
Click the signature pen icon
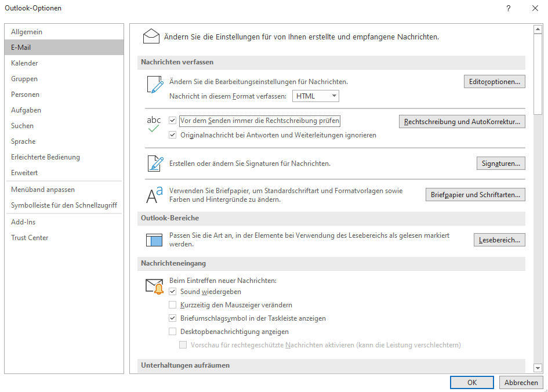click(x=155, y=164)
